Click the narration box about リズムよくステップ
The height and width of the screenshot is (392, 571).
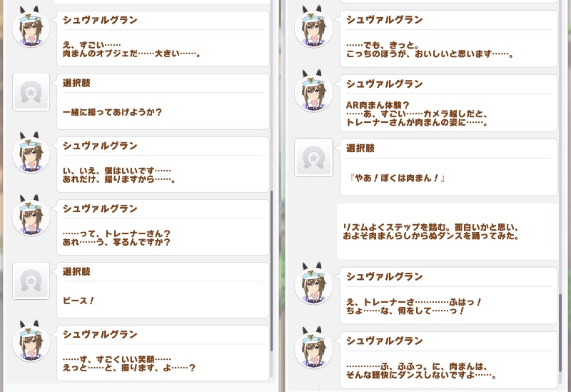448,231
